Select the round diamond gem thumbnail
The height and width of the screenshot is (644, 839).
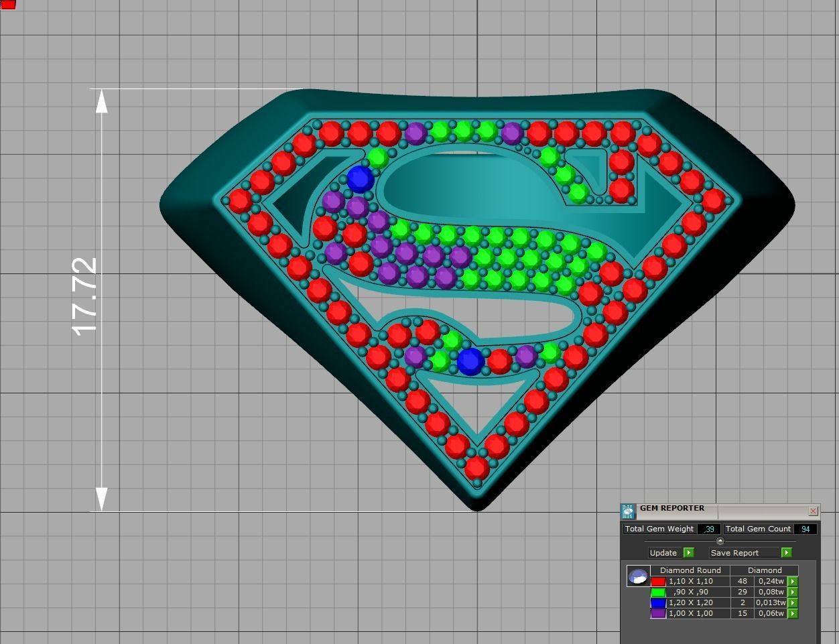pos(638,576)
